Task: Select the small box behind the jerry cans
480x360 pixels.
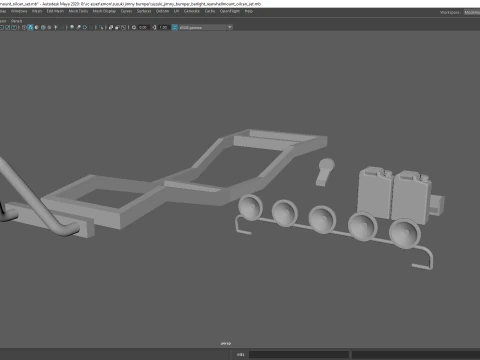Action: (x=437, y=205)
